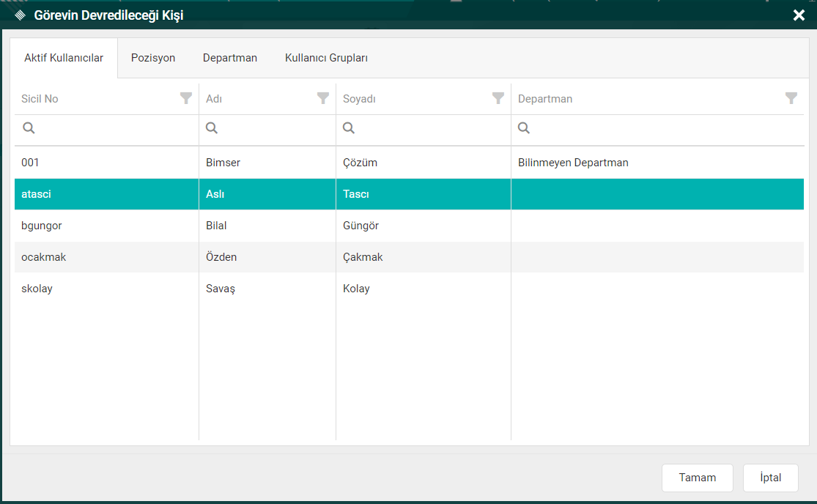
Task: Close the Görevin Devredileceği Kişi dialog
Action: (799, 15)
